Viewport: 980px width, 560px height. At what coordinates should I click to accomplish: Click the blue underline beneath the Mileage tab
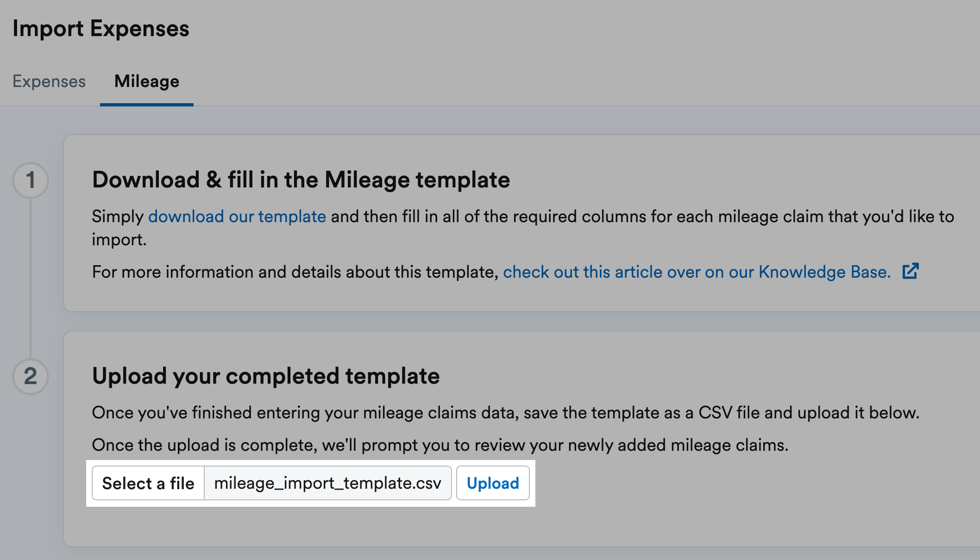pos(147,105)
